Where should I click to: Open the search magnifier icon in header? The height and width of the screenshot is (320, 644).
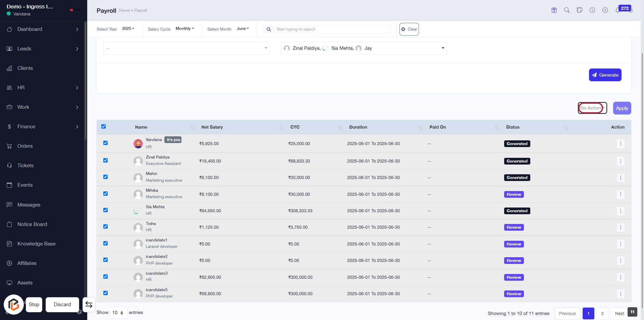coord(567,10)
